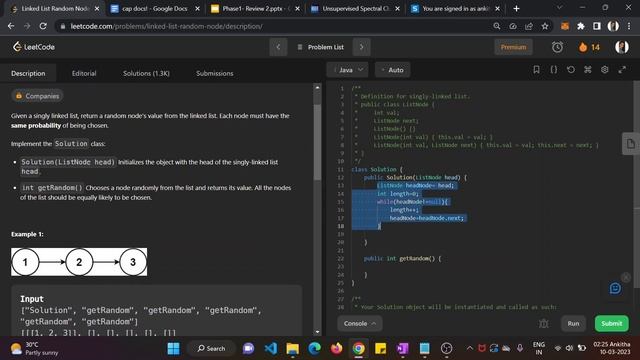Reload the page
Viewport: 640px width, 360px height.
(43, 26)
